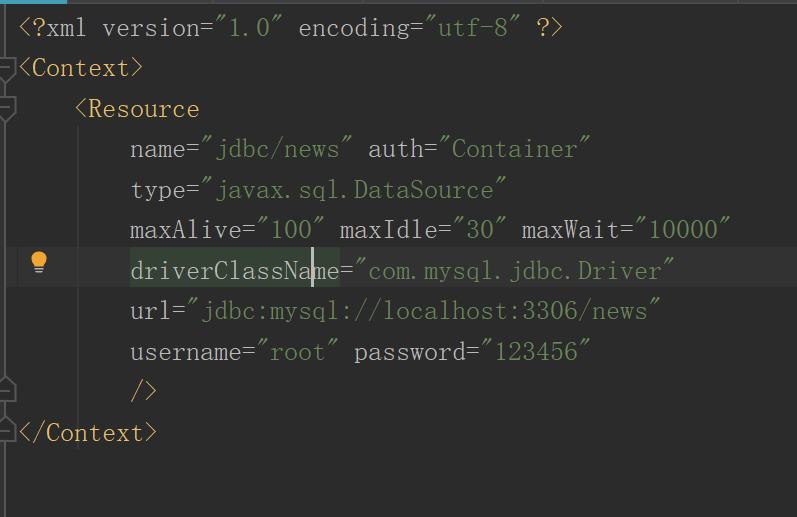
Task: Click the maxWait attribute name
Action: pyautogui.click(x=570, y=230)
